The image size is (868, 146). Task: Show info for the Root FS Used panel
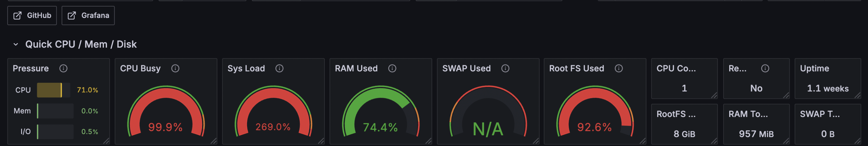tap(619, 69)
